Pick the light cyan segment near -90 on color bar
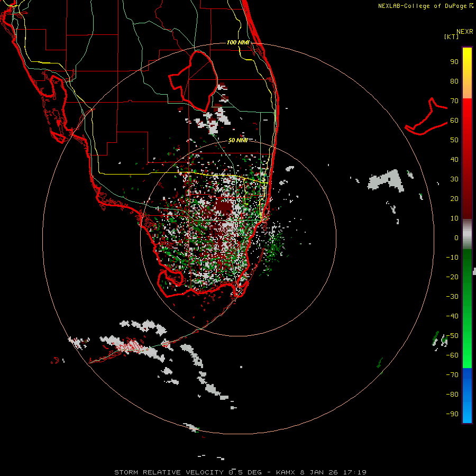Image resolution: width=476 pixels, height=476 pixels. coord(467,415)
